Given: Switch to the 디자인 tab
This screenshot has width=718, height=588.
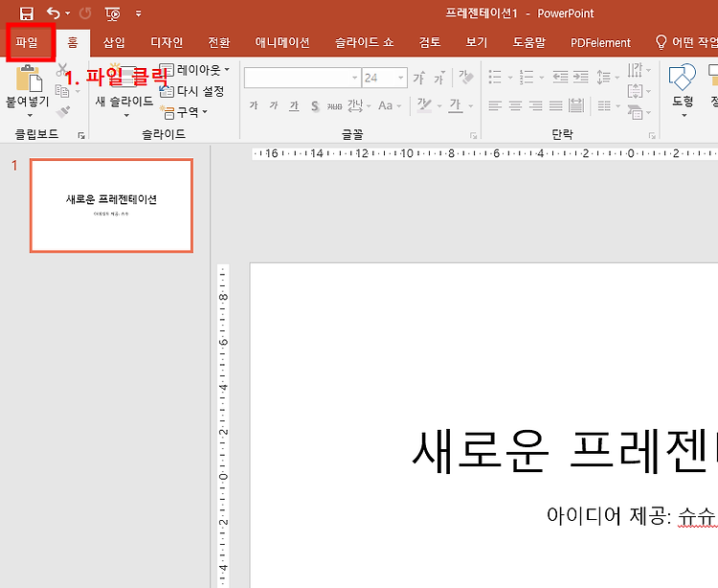Looking at the screenshot, I should point(167,42).
